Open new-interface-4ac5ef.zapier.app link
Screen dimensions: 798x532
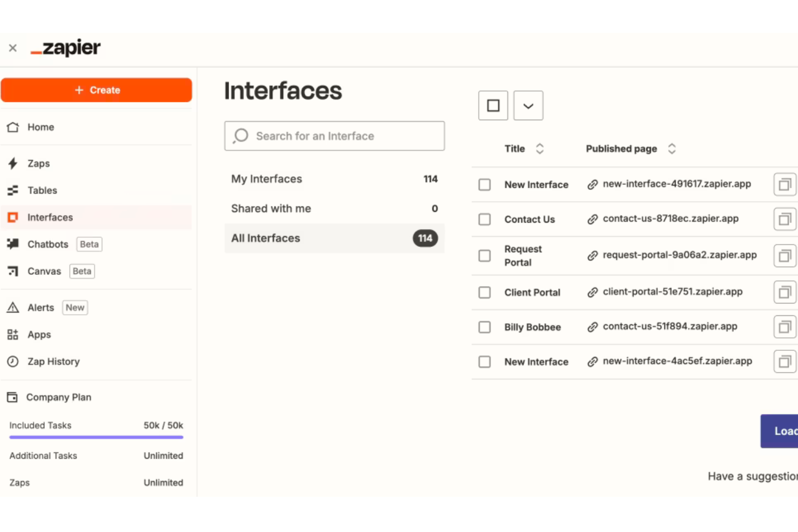[677, 361]
